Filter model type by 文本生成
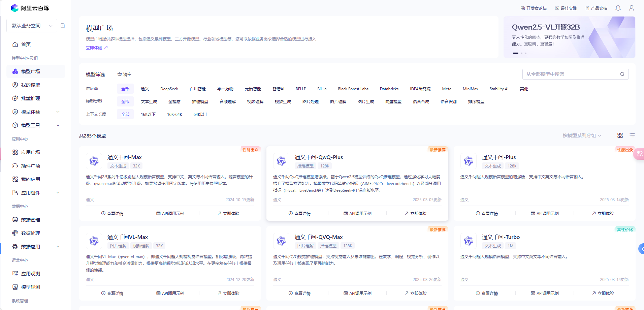The image size is (644, 310). [x=149, y=102]
